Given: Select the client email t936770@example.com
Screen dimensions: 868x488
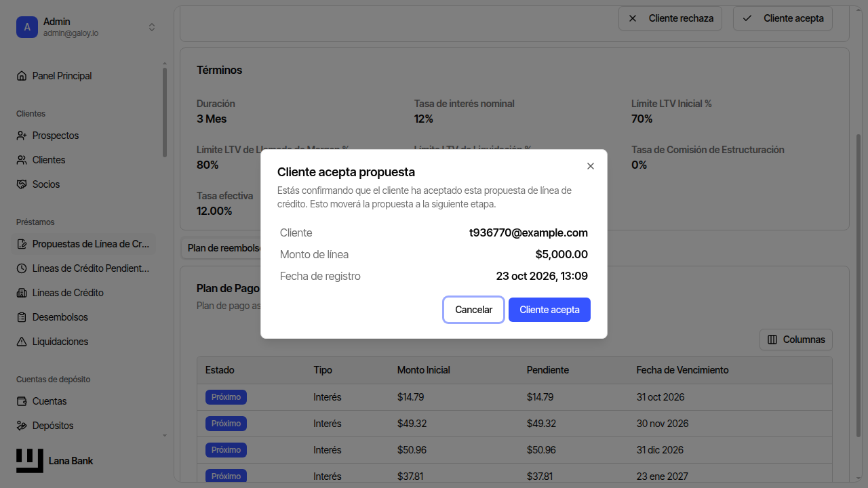Looking at the screenshot, I should (x=528, y=232).
